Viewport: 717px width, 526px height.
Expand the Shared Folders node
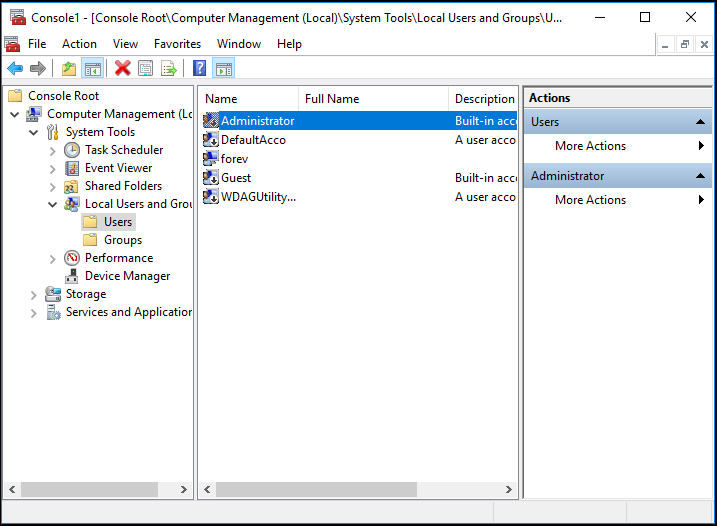coord(53,187)
